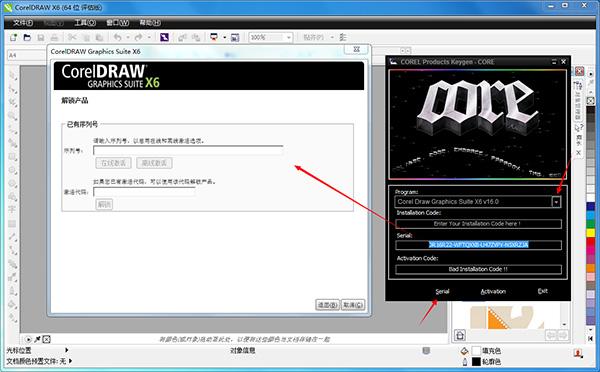Click the user sign-in icon bottom right
Image resolution: width=600 pixels, height=372 pixels.
(578, 354)
